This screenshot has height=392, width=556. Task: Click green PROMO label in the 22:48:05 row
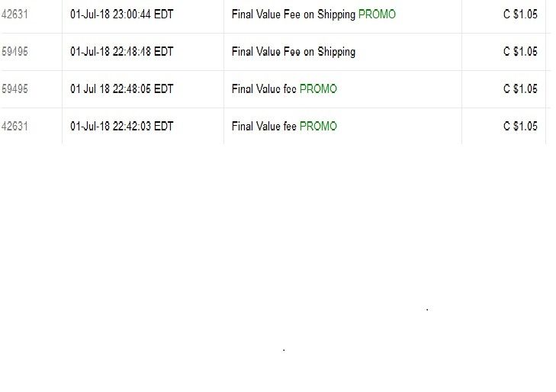pos(318,89)
